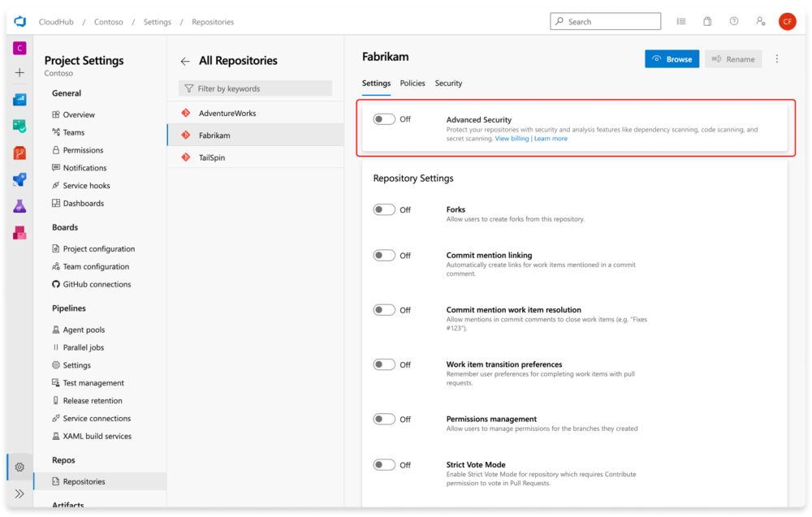The image size is (812, 517).
Task: Switch to the Policies tab
Action: pos(412,84)
